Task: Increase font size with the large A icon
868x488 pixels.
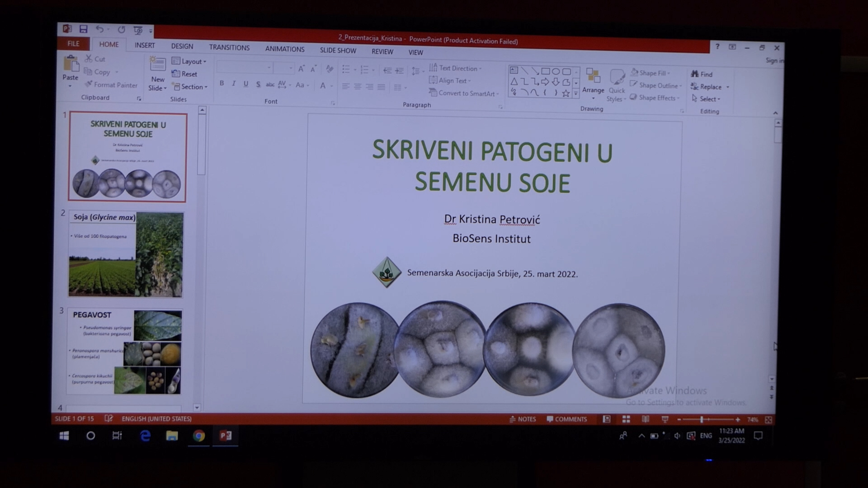Action: 302,69
